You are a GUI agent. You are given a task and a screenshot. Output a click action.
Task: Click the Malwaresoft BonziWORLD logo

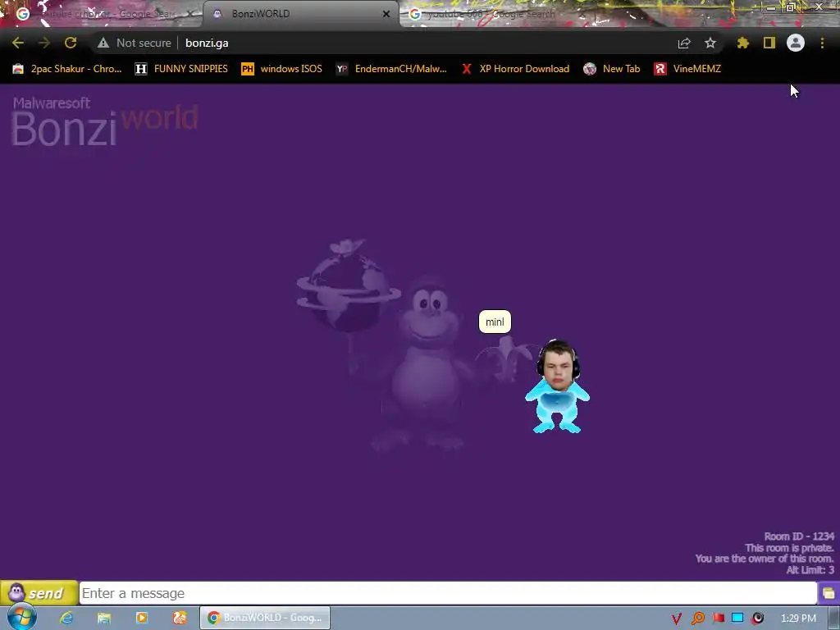point(104,121)
